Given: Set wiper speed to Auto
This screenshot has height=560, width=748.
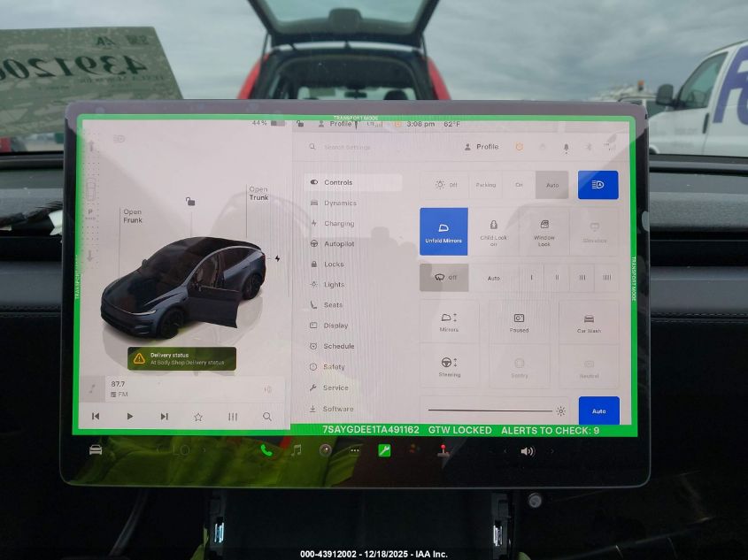Looking at the screenshot, I should (493, 277).
